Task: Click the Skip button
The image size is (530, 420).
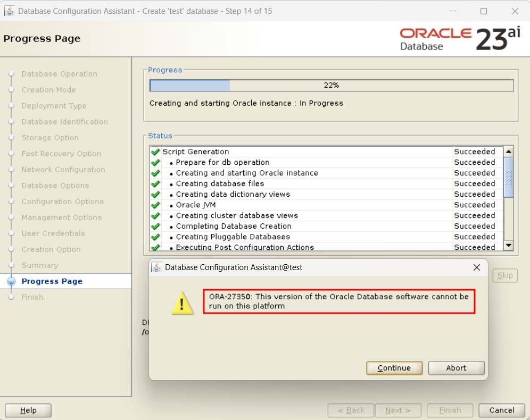Action: [505, 275]
